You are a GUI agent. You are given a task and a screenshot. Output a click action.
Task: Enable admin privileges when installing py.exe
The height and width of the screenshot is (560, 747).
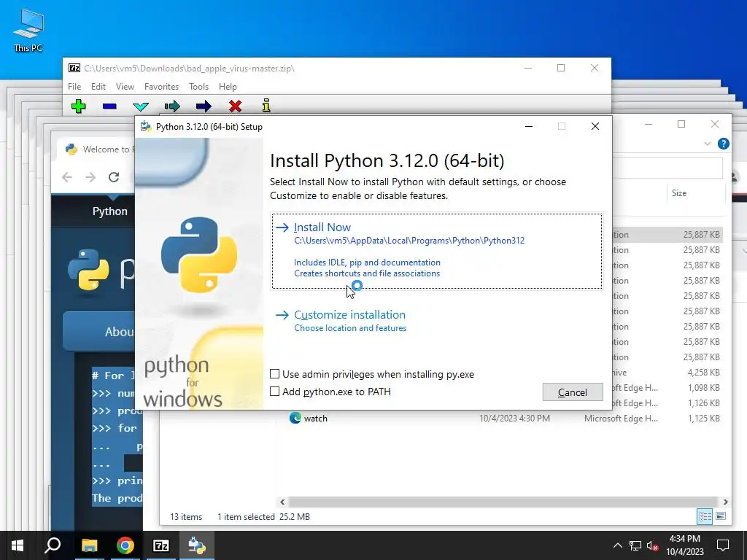(275, 374)
